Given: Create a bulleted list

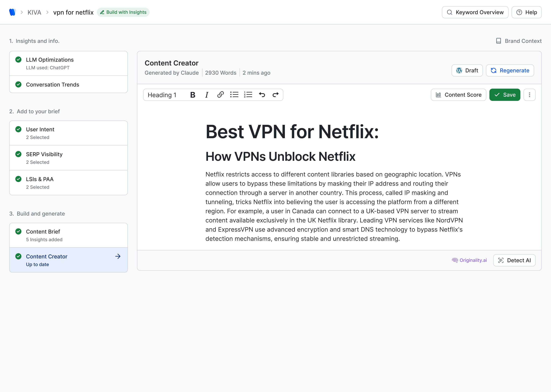Looking at the screenshot, I should (x=234, y=95).
